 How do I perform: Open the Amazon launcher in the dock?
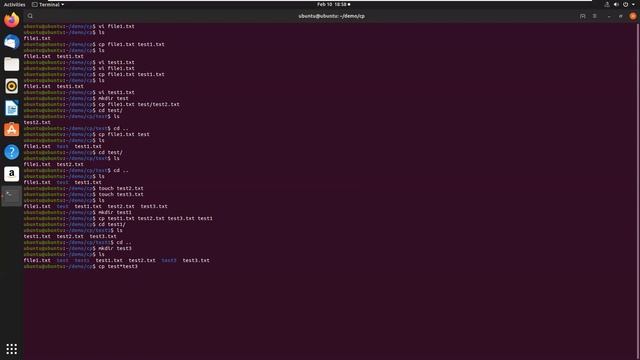pos(11,174)
